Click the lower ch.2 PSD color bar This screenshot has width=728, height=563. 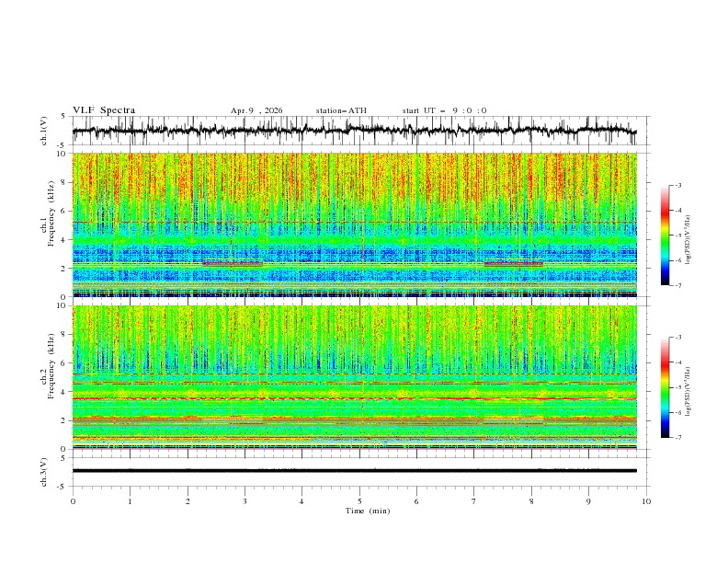pyautogui.click(x=665, y=387)
